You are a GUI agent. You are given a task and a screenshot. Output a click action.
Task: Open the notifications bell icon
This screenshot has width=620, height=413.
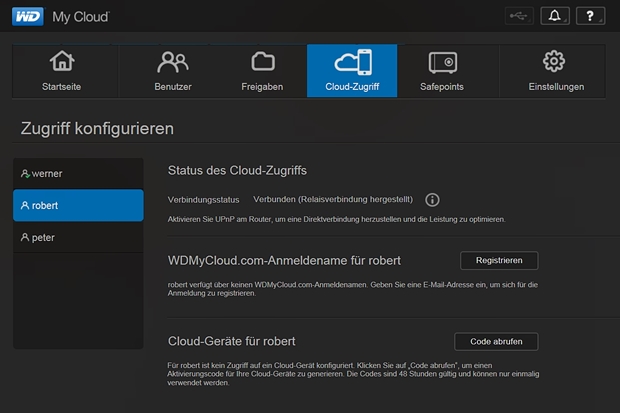(555, 16)
